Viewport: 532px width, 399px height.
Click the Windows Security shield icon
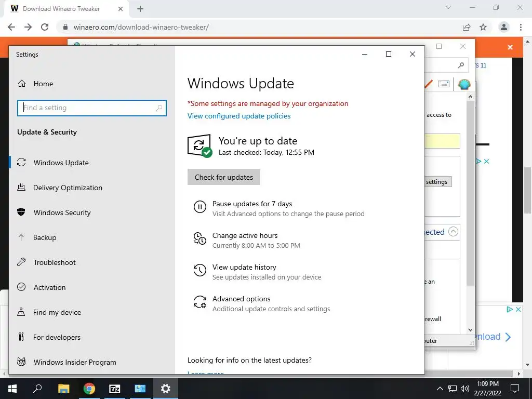click(21, 212)
